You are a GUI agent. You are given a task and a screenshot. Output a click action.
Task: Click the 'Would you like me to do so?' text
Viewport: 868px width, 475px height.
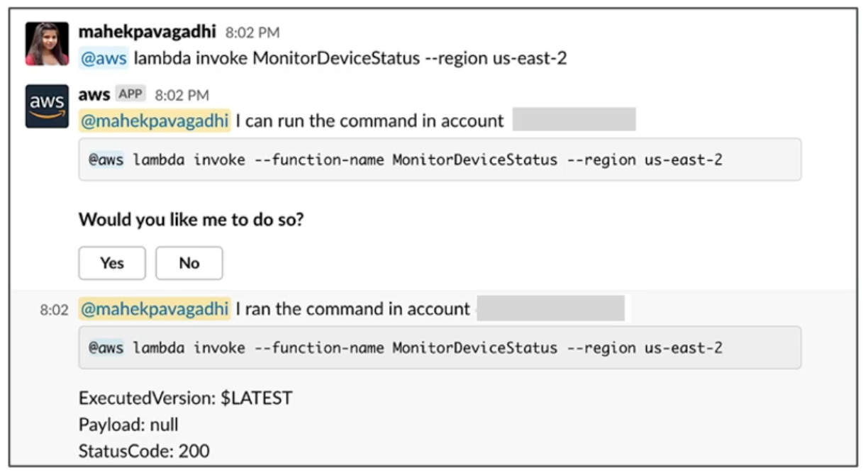pyautogui.click(x=191, y=220)
